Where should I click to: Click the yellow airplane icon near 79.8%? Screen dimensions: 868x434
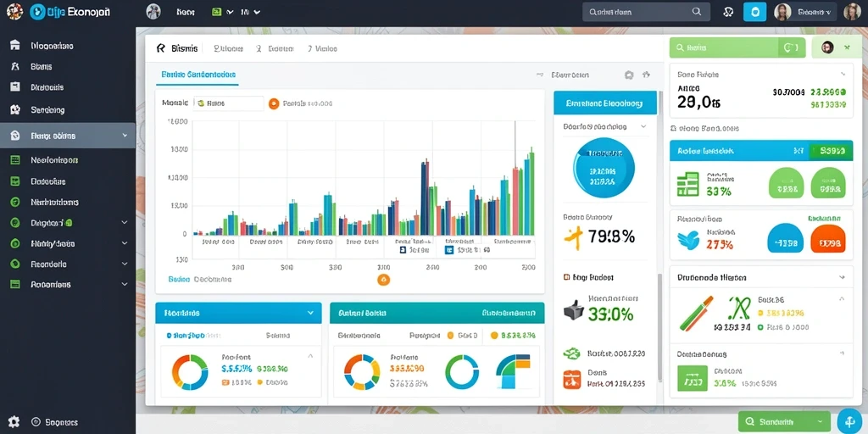[574, 236]
